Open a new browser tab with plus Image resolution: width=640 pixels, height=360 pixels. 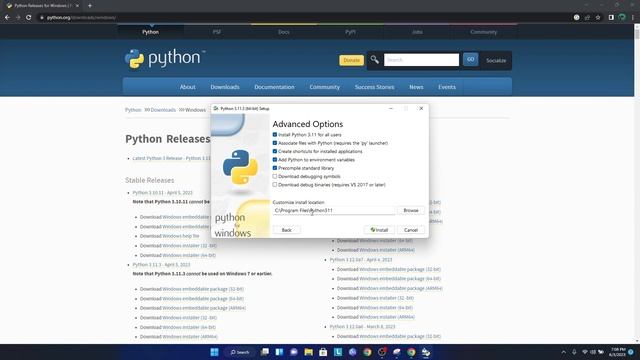90,6
